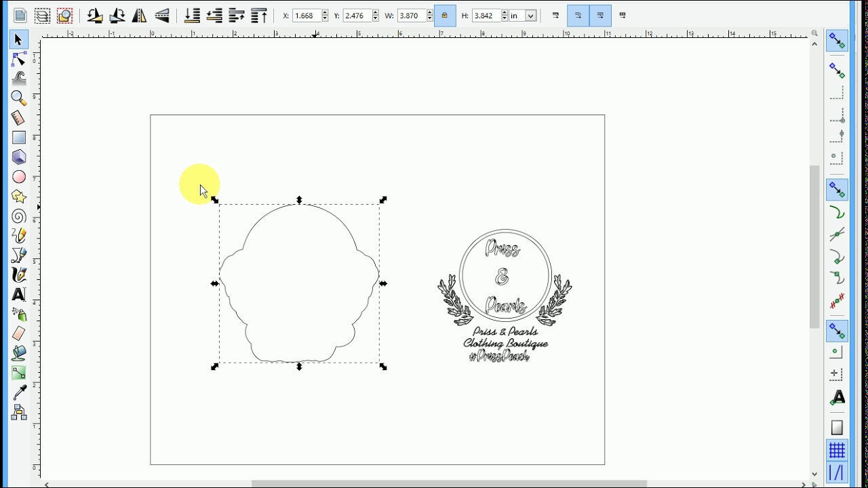The height and width of the screenshot is (488, 868).
Task: Toggle snap to path intersections
Action: click(837, 235)
